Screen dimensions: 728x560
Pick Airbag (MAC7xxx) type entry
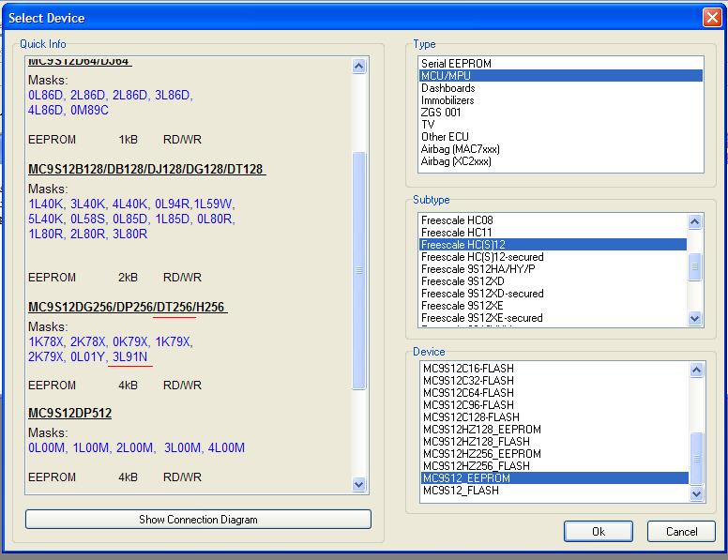coord(460,149)
